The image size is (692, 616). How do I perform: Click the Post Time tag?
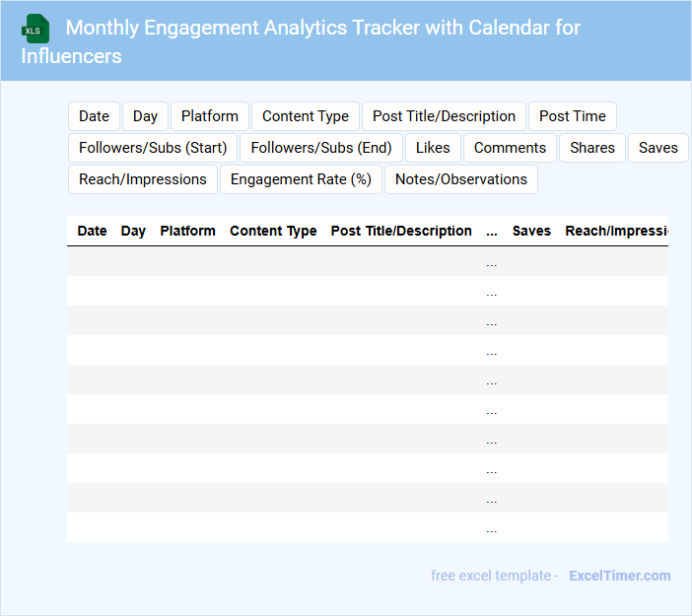[573, 116]
